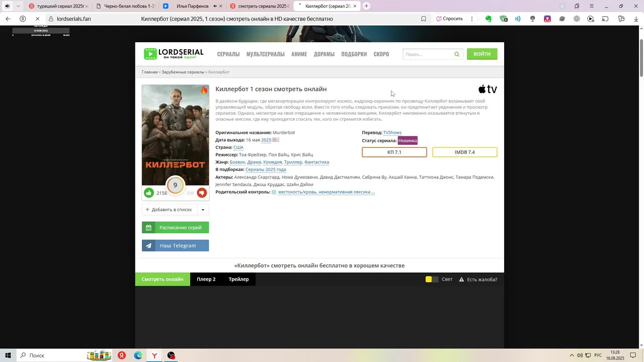The image size is (644, 362).
Task: Switch to the Трейлер tab
Action: [x=238, y=279]
